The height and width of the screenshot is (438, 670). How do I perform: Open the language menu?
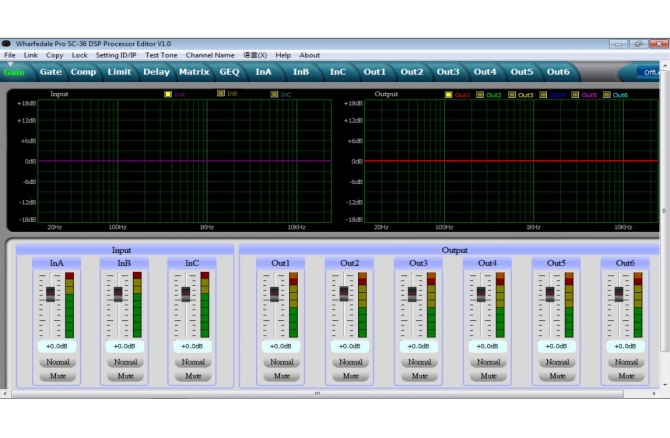[255, 55]
